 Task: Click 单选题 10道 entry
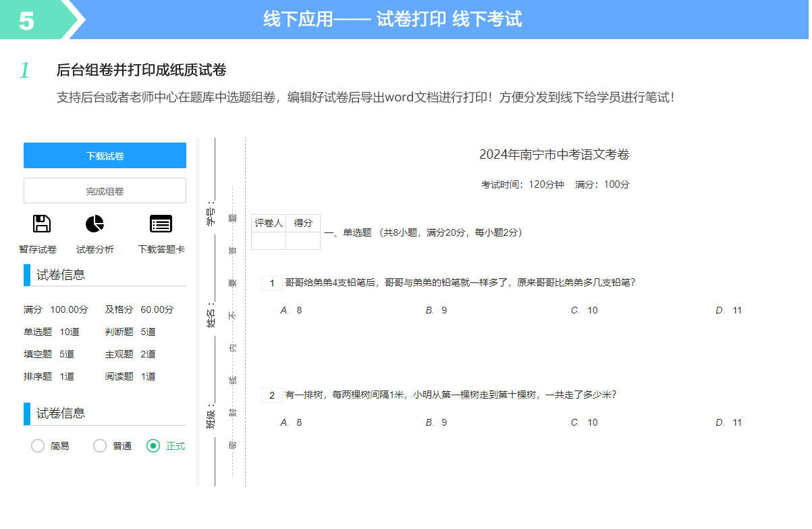pyautogui.click(x=52, y=332)
